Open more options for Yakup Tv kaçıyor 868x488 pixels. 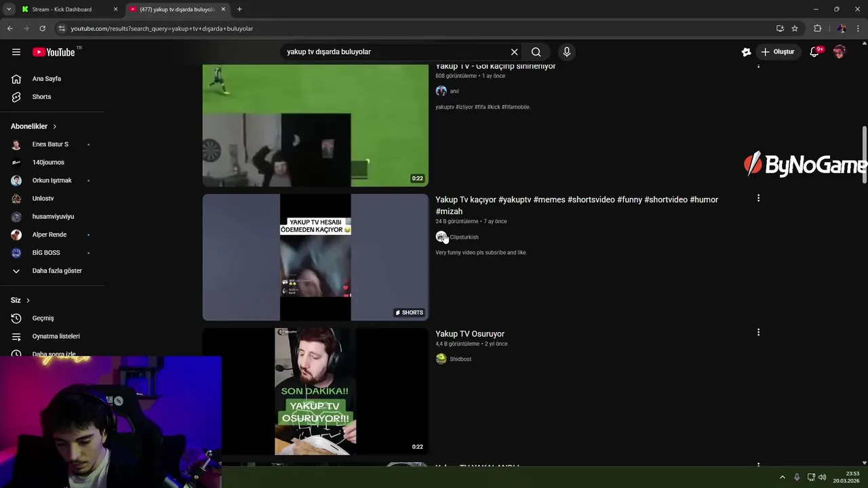pyautogui.click(x=758, y=199)
